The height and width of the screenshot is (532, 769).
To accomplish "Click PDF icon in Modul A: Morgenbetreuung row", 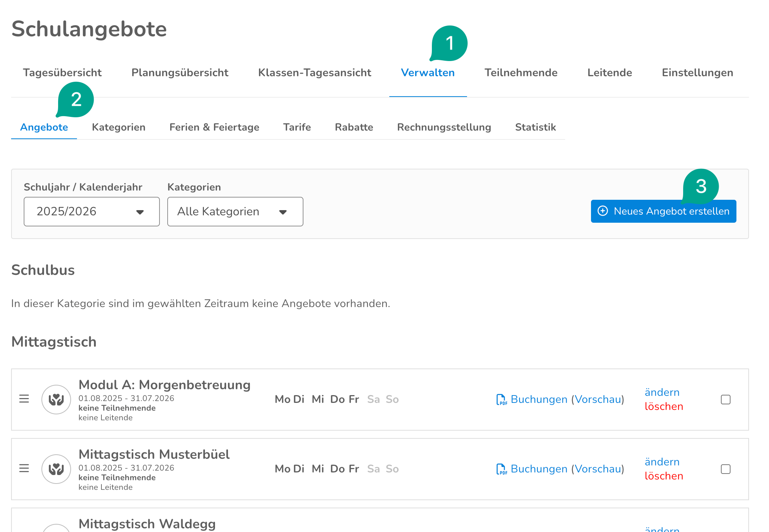I will 501,400.
